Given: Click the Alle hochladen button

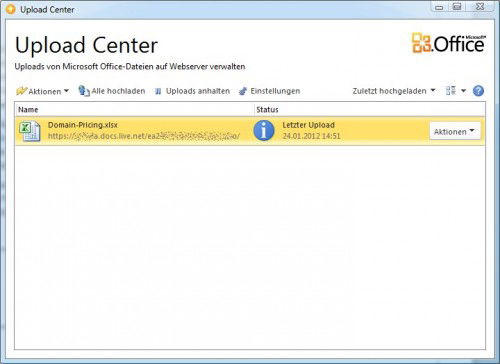Looking at the screenshot, I should click(x=112, y=91).
